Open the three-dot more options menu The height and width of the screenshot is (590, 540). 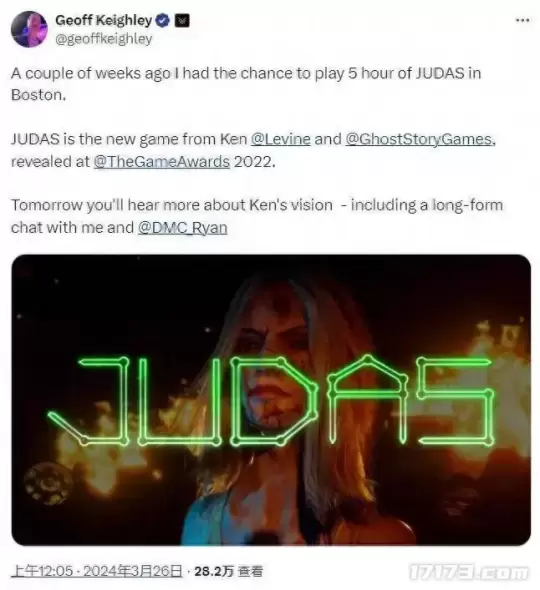523,20
